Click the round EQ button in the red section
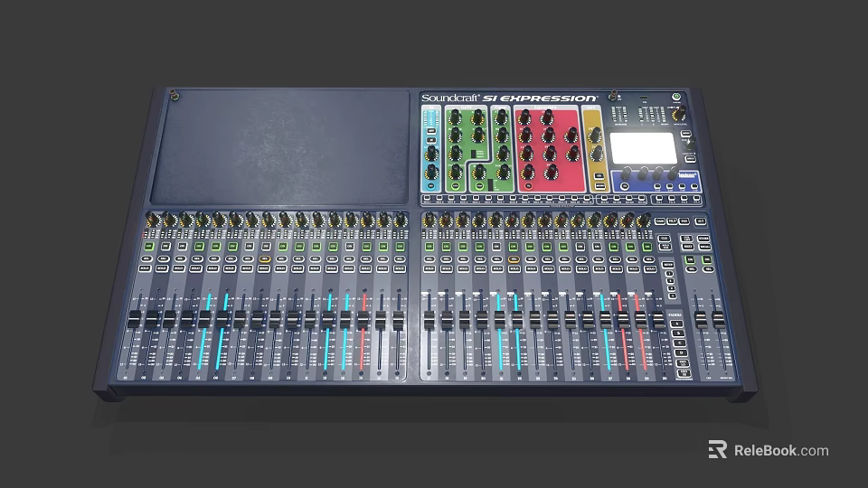Screen dimensions: 868x488 click(529, 186)
